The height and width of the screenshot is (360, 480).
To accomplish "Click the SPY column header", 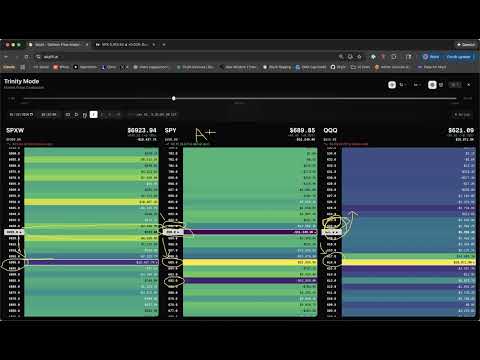I will point(170,130).
